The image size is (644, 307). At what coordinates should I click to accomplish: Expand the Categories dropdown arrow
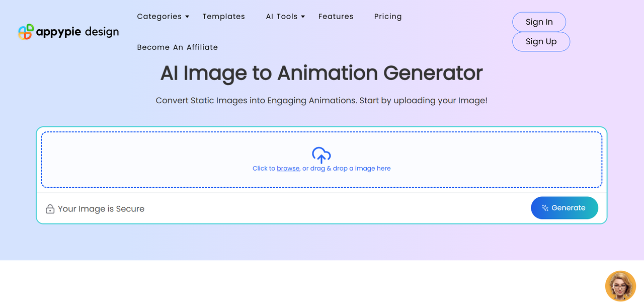tap(187, 17)
